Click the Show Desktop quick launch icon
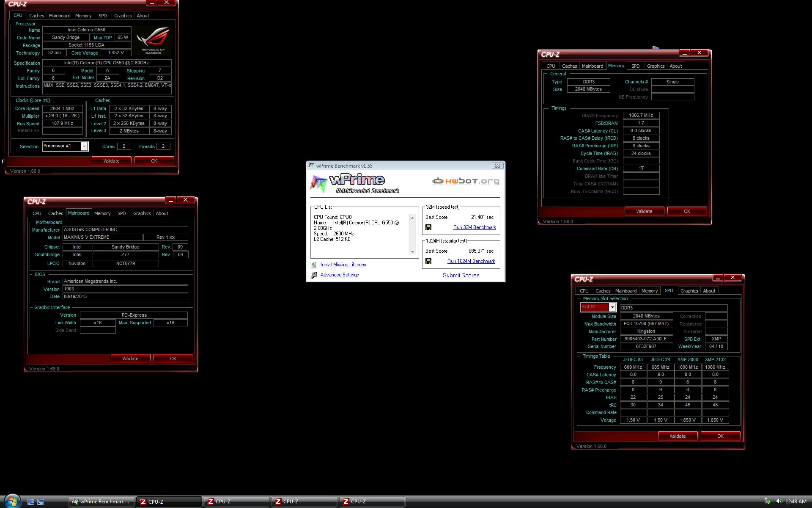The width and height of the screenshot is (812, 508). tap(31, 502)
